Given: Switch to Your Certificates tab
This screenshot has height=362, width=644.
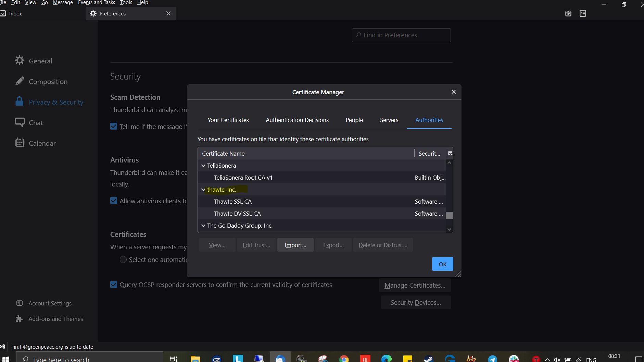Looking at the screenshot, I should click(x=228, y=120).
